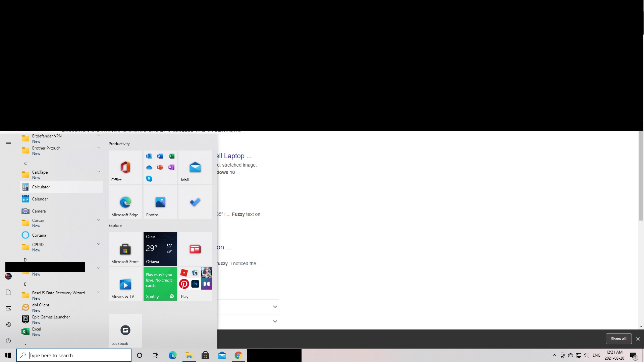This screenshot has height=362, width=644.
Task: Open the notification Action Center
Action: tap(634, 355)
